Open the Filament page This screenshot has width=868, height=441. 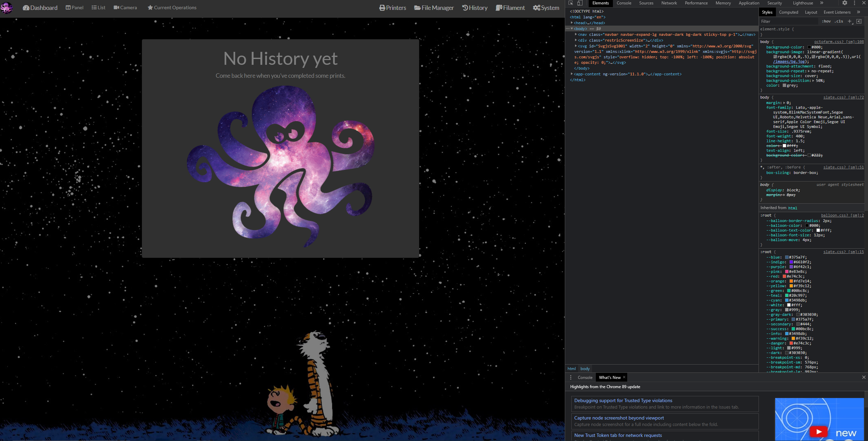tap(510, 8)
